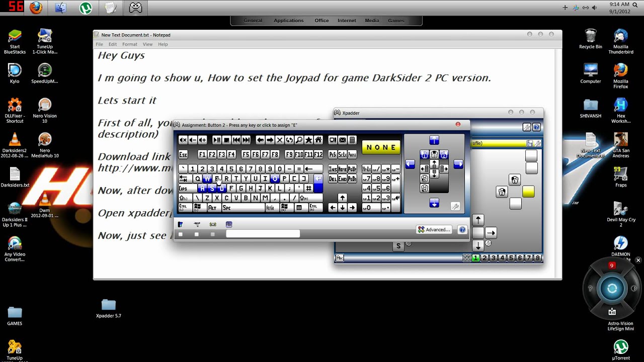
Task: Click uTorrent icon in top bar
Action: [x=86, y=8]
